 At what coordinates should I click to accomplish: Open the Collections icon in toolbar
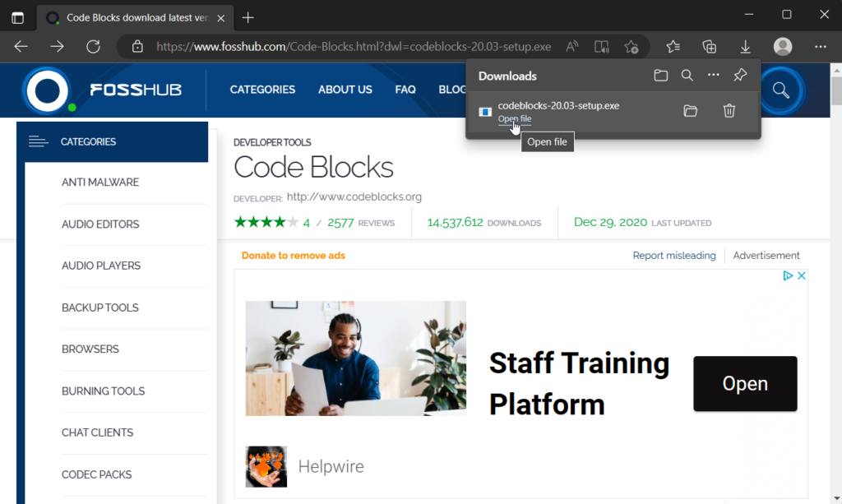pyautogui.click(x=710, y=47)
